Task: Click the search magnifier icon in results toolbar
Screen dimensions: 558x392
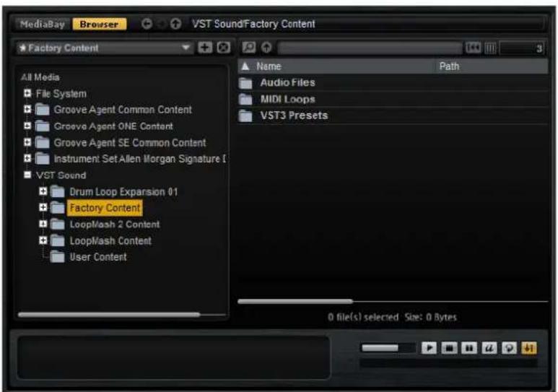Action: click(249, 47)
